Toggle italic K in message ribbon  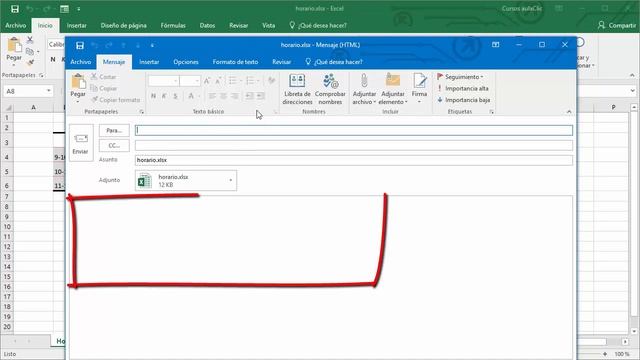click(x=164, y=96)
